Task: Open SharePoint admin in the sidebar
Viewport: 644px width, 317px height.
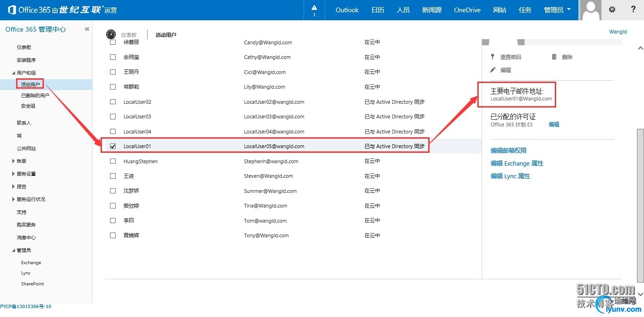Action: 33,284
